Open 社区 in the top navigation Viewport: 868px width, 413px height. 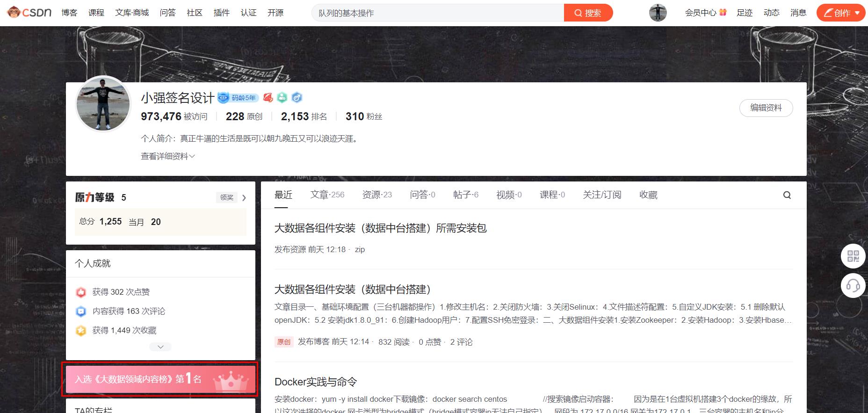[x=195, y=13]
